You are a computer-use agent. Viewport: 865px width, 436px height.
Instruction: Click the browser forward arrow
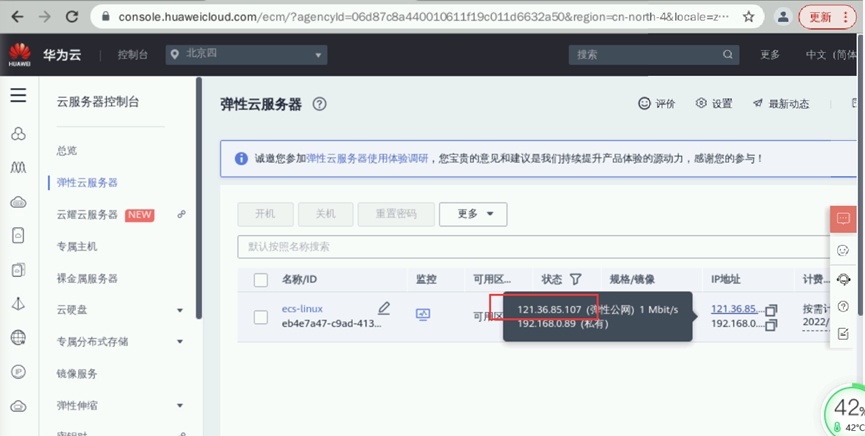tap(45, 17)
